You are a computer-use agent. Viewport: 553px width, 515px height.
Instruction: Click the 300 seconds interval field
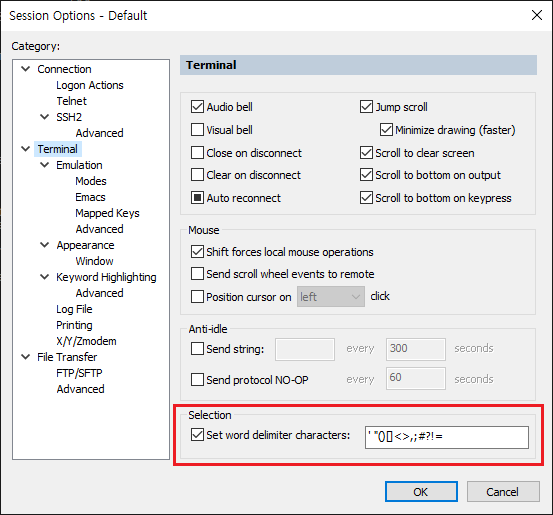click(416, 350)
